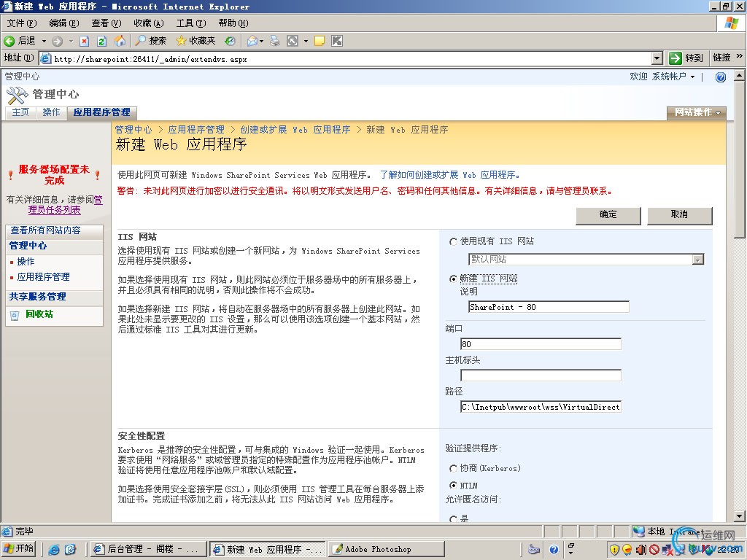Refresh the page with the Refresh icon
This screenshot has width=747, height=560.
101,41
